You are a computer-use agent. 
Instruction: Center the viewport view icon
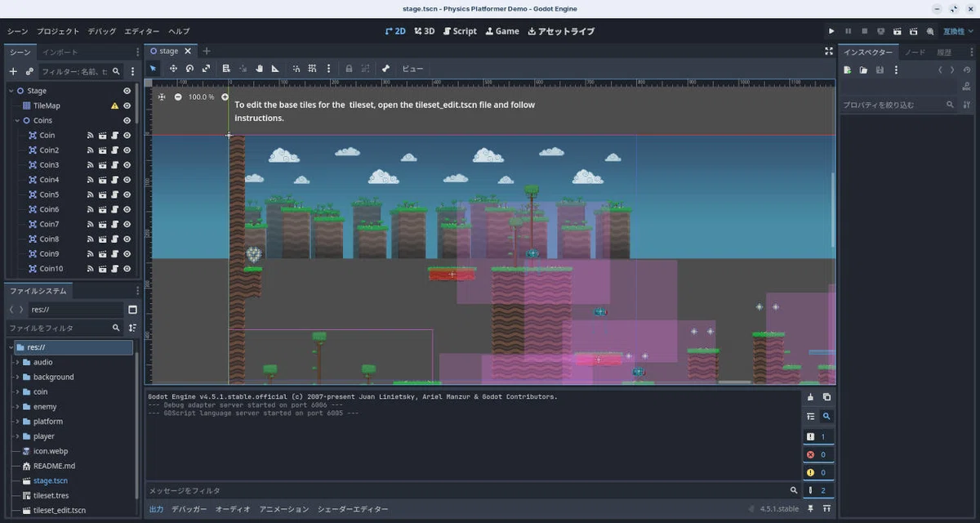point(162,96)
